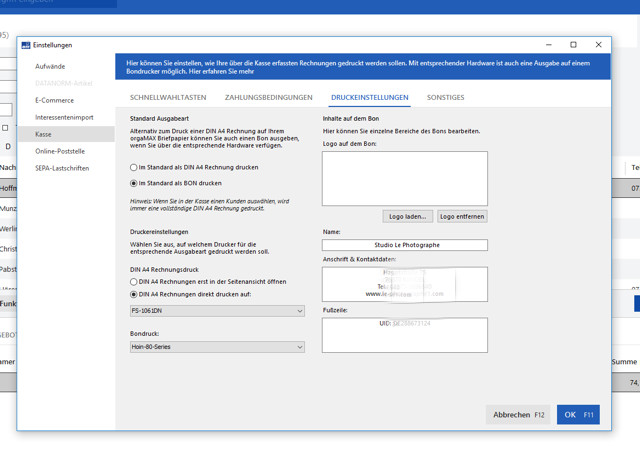The width and height of the screenshot is (640, 457).
Task: Click the 'Druckereinstellungen' heading
Action: coord(159,232)
